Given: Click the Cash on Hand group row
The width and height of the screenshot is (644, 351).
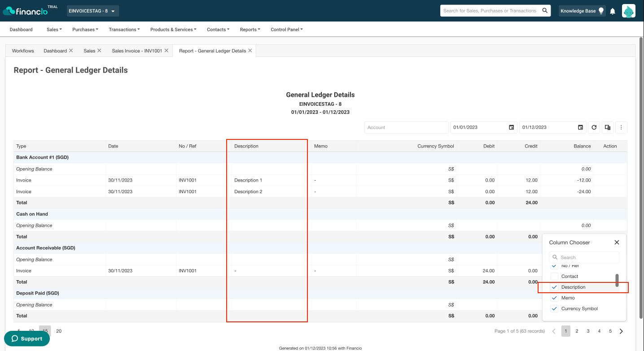Looking at the screenshot, I should (320, 214).
